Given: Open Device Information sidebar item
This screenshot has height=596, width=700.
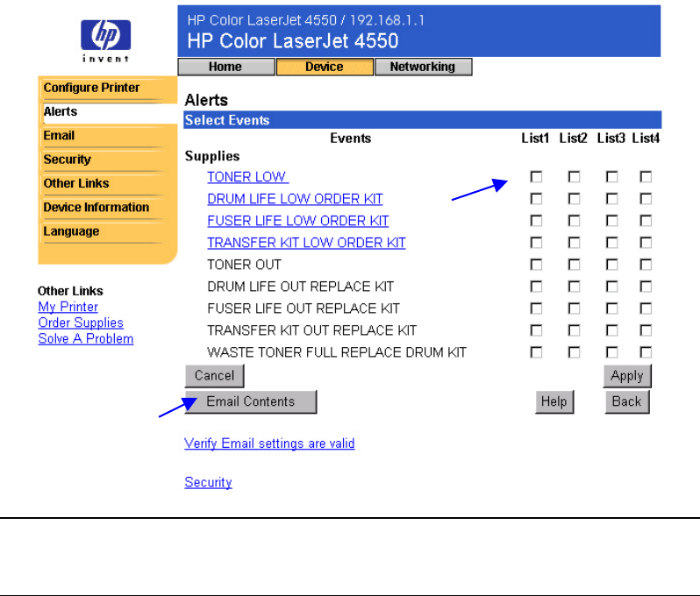Looking at the screenshot, I should point(96,207).
